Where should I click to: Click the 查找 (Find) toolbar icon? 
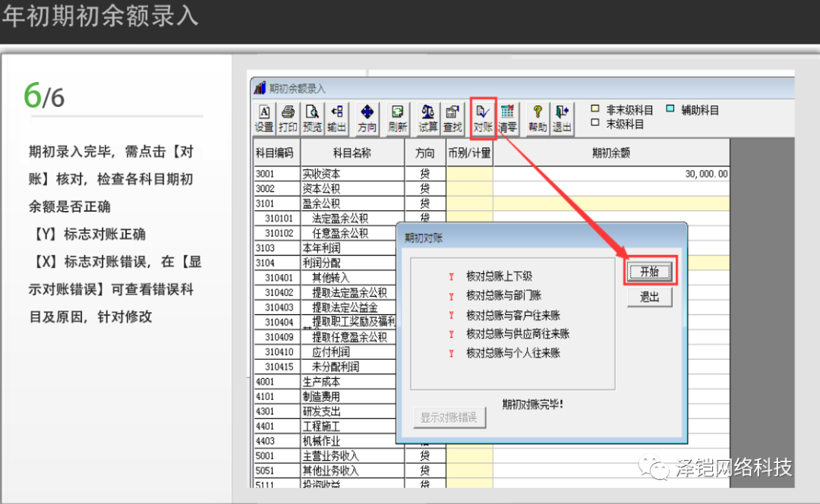[453, 118]
